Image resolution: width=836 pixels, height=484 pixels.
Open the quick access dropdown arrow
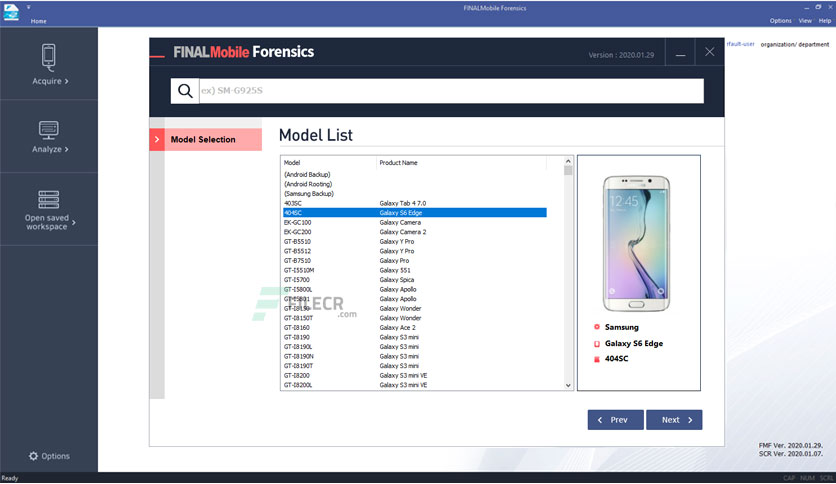click(28, 7)
